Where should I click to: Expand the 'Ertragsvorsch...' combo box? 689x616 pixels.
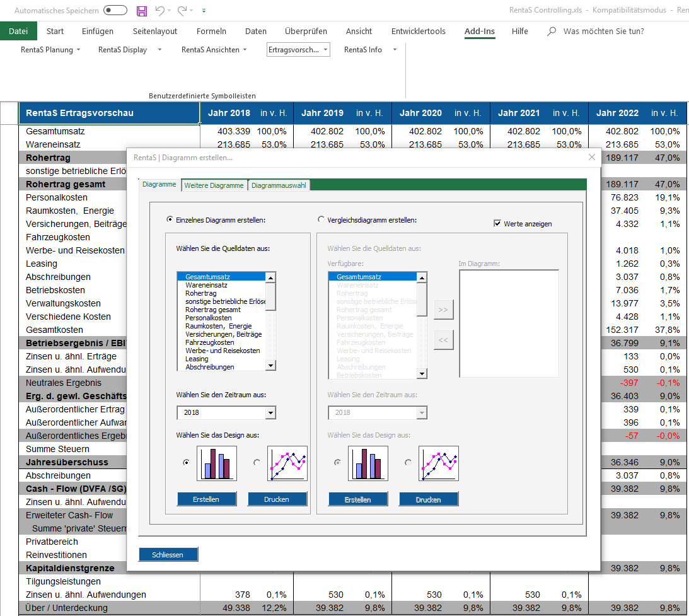[326, 50]
